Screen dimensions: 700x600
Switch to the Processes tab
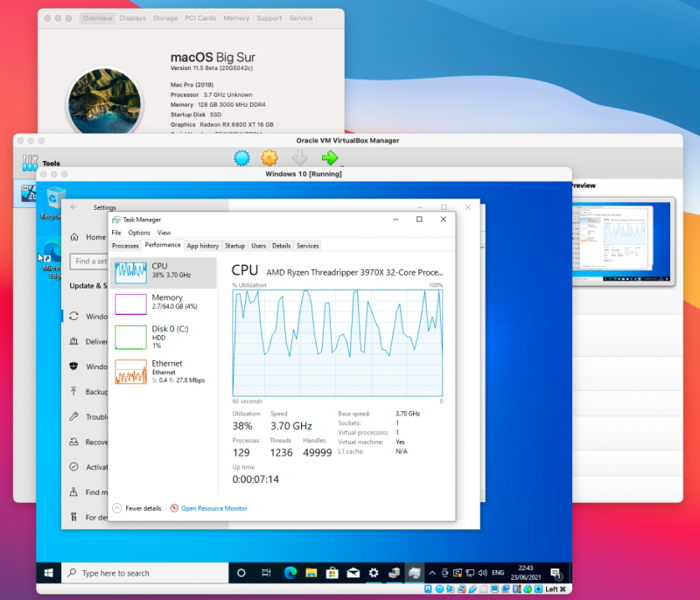coord(125,246)
